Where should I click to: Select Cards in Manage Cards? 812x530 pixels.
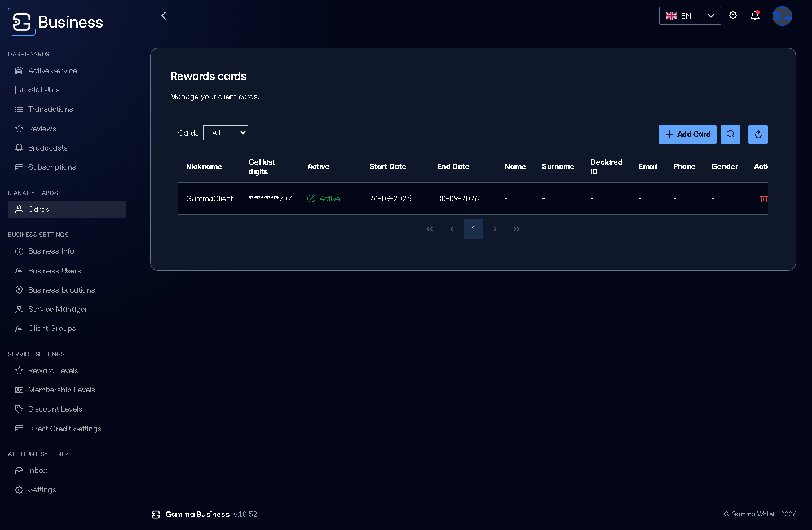click(67, 209)
